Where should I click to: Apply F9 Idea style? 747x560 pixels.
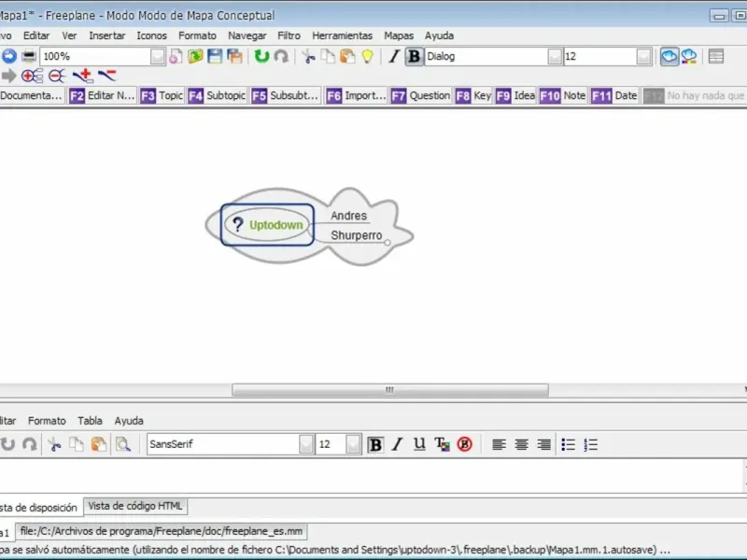coord(515,96)
